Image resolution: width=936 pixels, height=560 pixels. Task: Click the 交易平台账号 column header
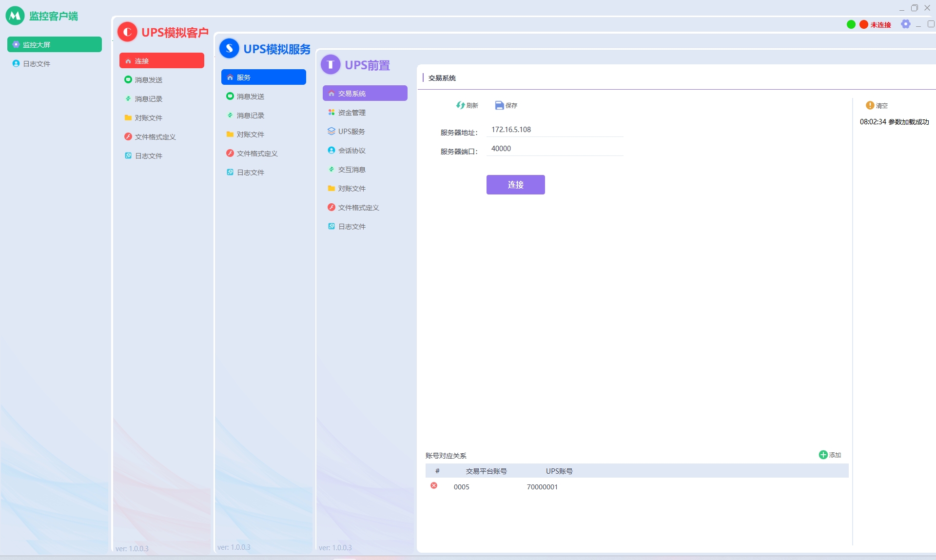[x=486, y=471]
